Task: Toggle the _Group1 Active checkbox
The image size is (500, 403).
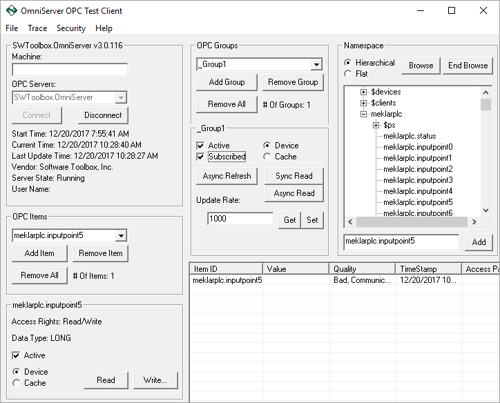Action: coord(200,146)
